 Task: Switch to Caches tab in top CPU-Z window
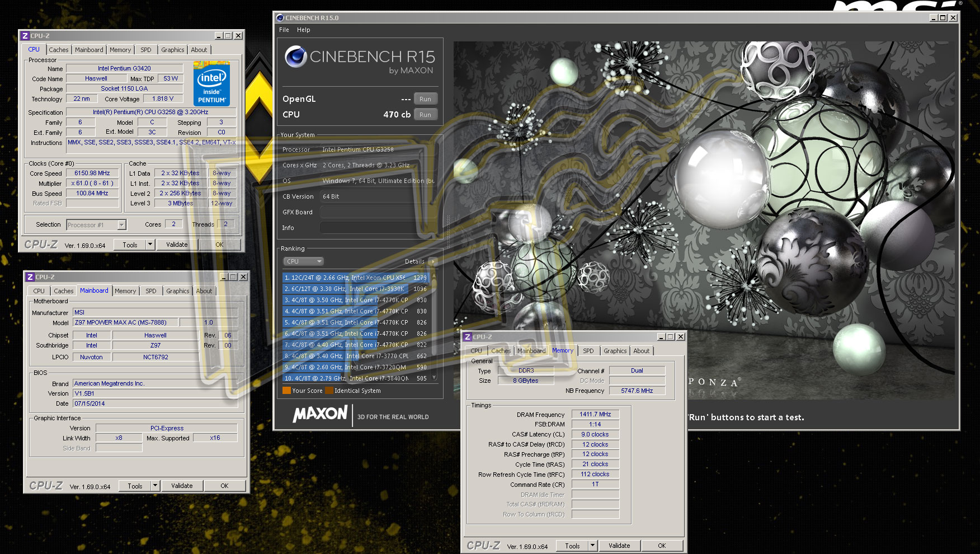coord(59,50)
